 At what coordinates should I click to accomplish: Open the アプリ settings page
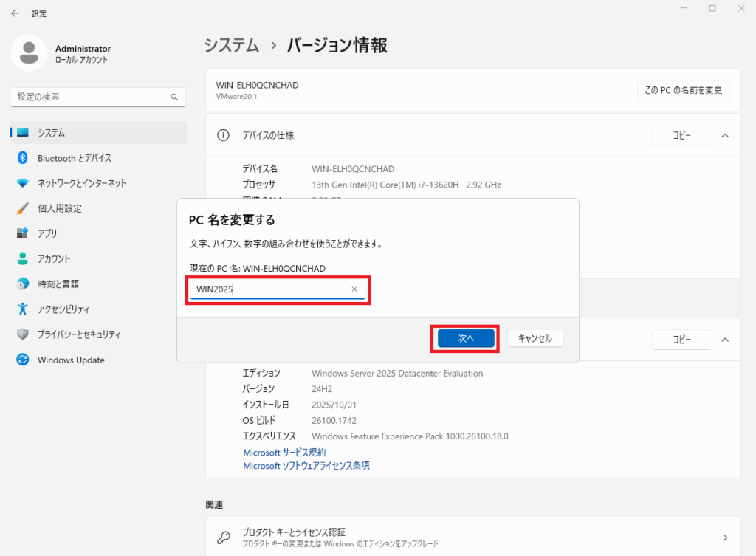[47, 233]
